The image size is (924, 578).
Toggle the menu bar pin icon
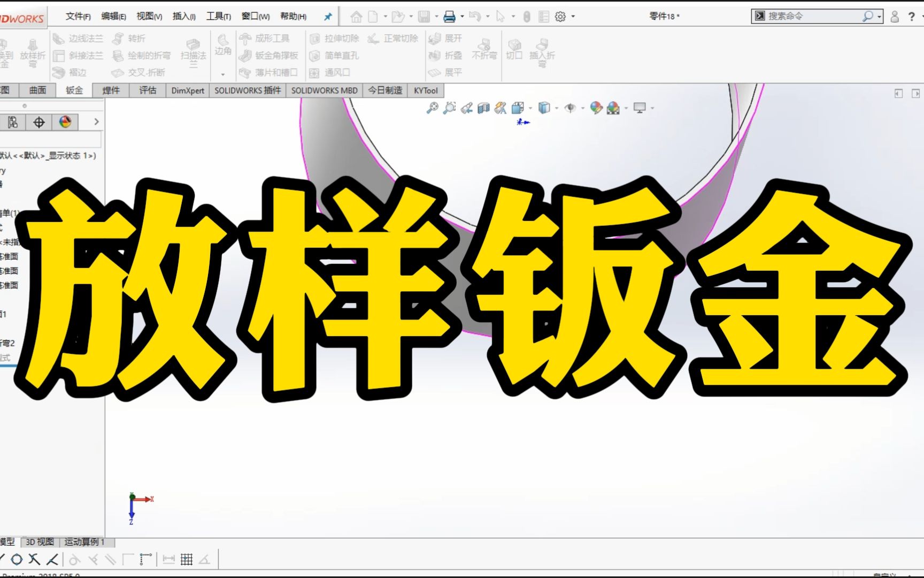pyautogui.click(x=328, y=17)
